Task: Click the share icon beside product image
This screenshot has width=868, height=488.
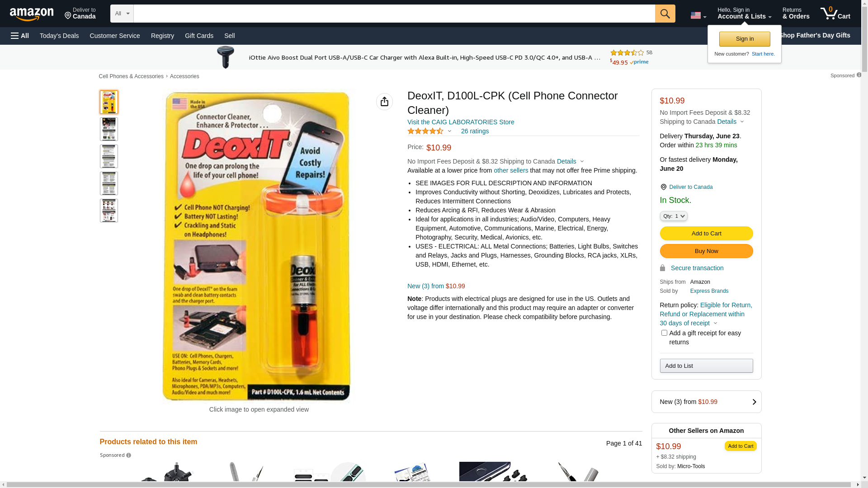Action: point(384,102)
